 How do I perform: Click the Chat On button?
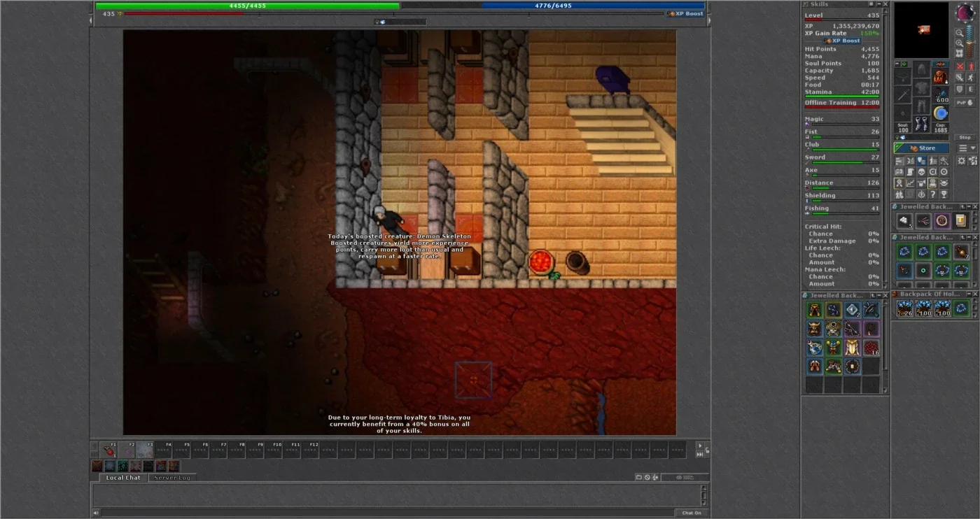(x=691, y=513)
